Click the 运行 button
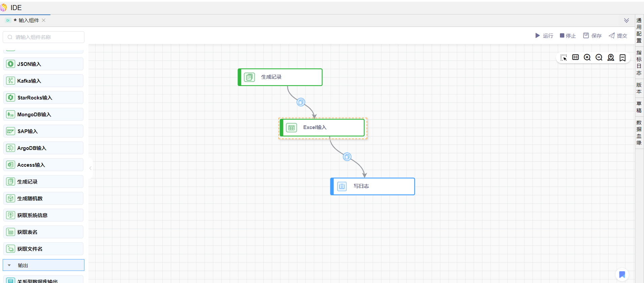The width and height of the screenshot is (644, 283). (x=544, y=36)
